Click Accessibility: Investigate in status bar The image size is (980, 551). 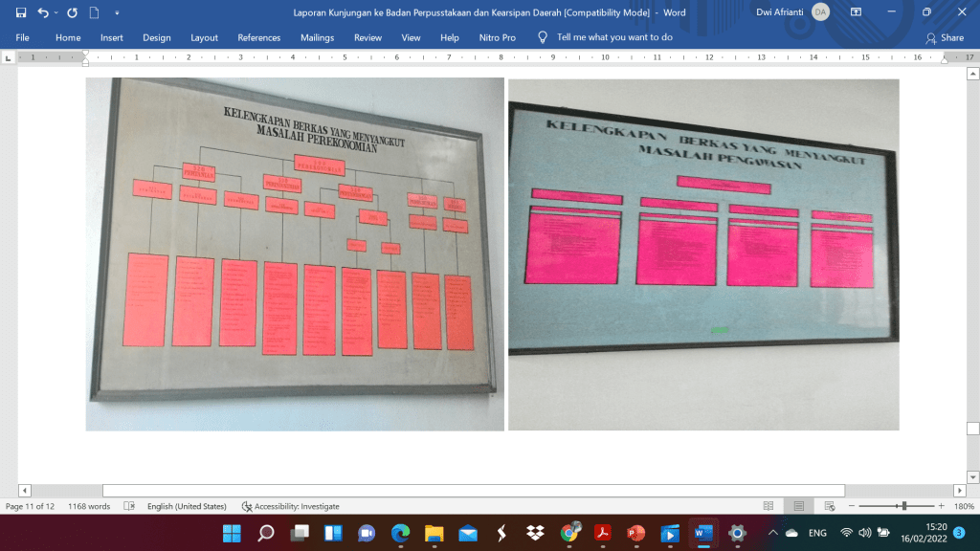point(291,506)
